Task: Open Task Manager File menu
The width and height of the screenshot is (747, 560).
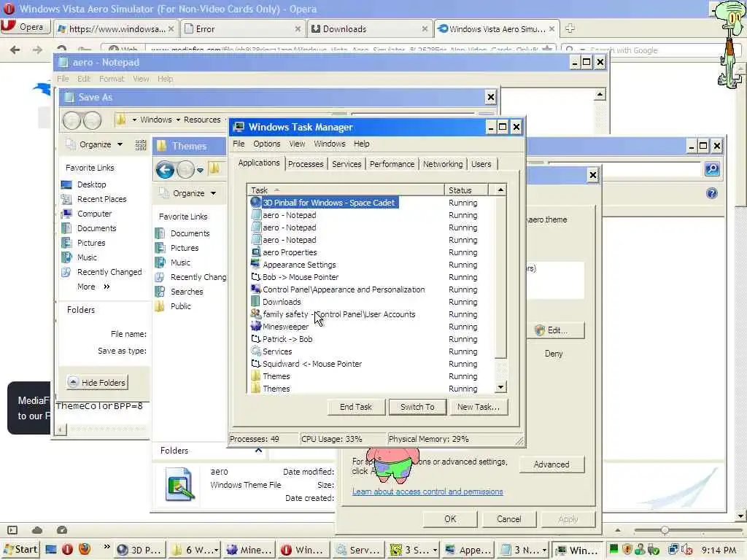Action: coord(239,144)
